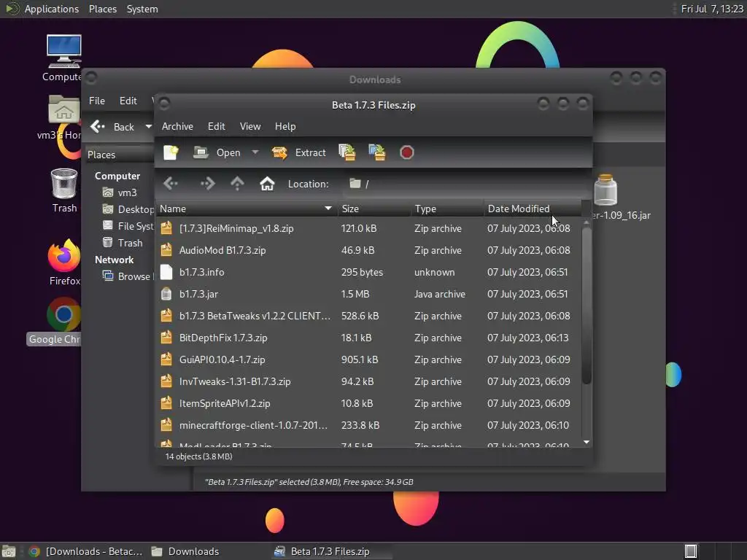Click Places sidebar header in Downloads

[x=120, y=155]
